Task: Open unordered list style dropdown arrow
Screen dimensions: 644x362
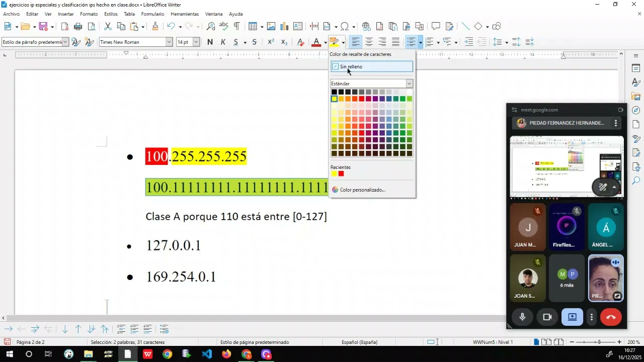Action: point(421,42)
